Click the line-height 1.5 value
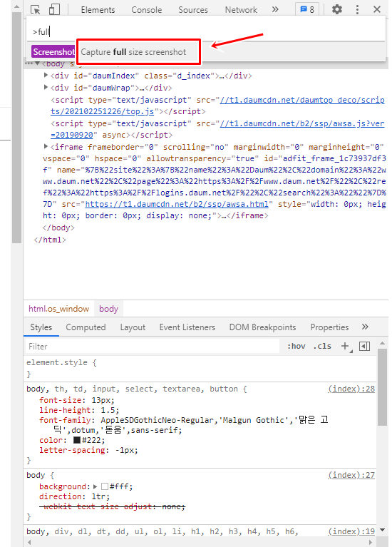392x547 pixels. coord(109,410)
